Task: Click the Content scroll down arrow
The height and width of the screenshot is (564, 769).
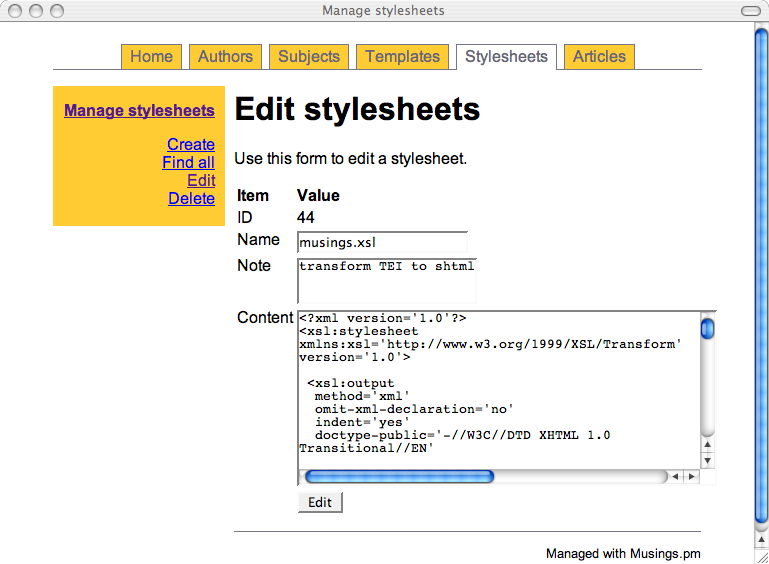Action: [707, 460]
